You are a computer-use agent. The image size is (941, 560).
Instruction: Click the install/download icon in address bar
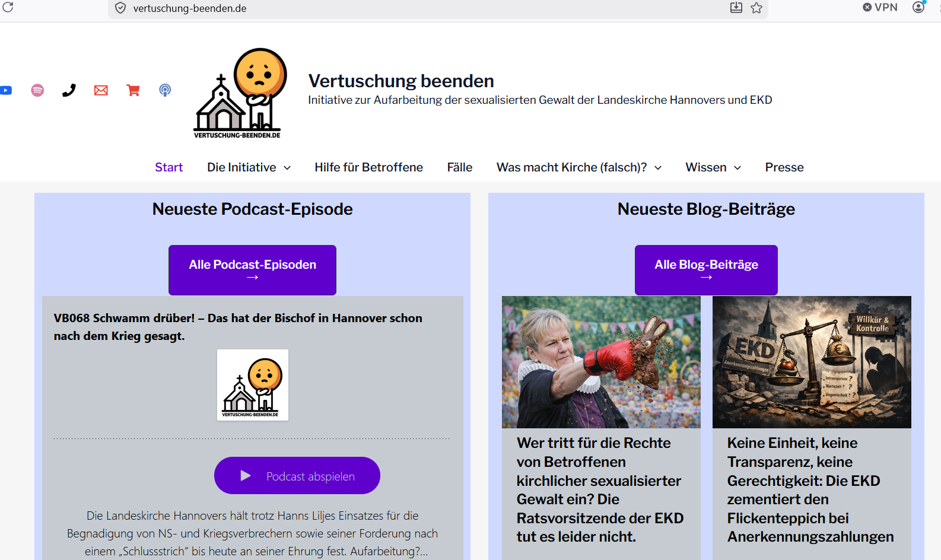736,8
